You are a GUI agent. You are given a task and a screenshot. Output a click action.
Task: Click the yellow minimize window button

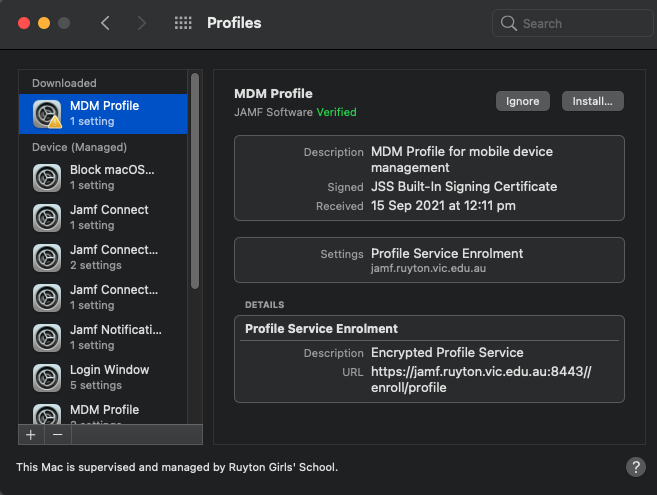pos(44,23)
